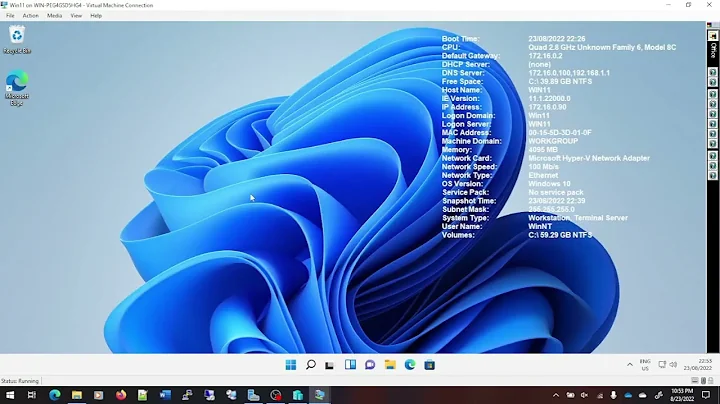Open Word from the host taskbar
720x404 pixels.
(165, 395)
